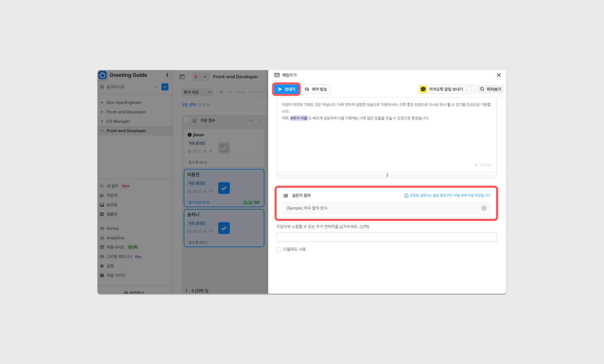Open the 템플릿 menu item
The image size is (604, 364).
pos(112,214)
